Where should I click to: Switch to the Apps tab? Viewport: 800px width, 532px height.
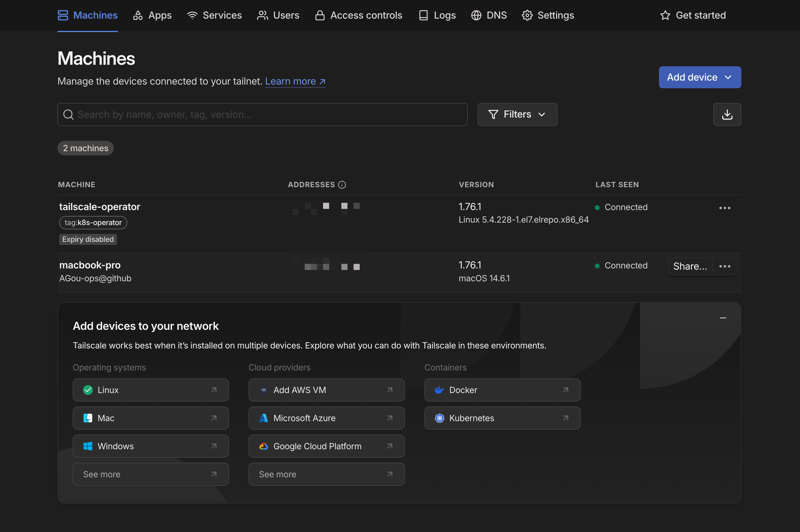tap(152, 15)
